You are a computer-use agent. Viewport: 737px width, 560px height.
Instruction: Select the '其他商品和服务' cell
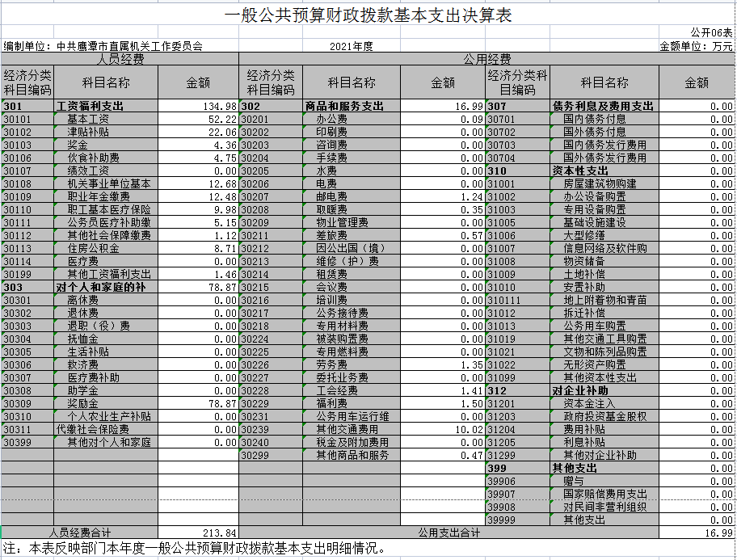coord(352,455)
